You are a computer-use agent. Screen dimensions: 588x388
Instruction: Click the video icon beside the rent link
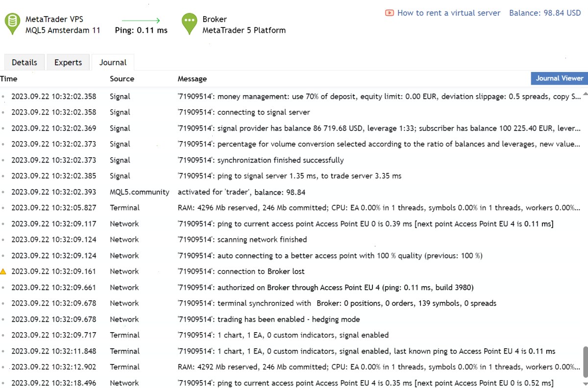coord(390,13)
